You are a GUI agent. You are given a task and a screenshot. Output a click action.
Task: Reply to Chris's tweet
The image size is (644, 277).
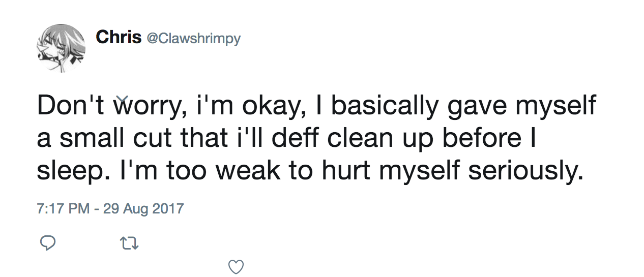(47, 244)
